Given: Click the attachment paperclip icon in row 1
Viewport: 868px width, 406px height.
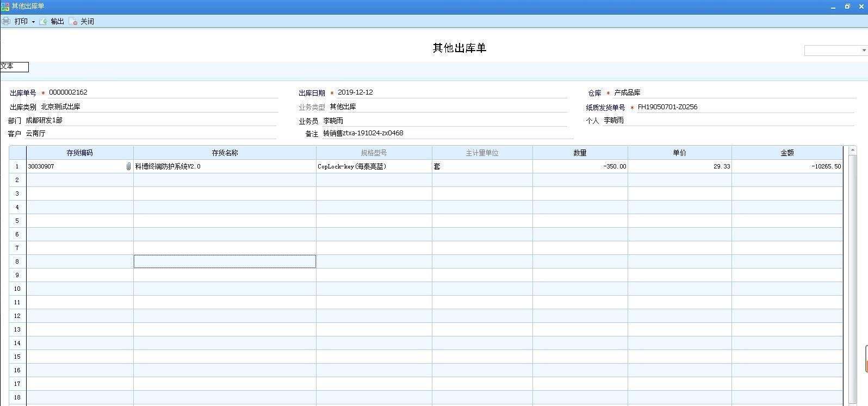Looking at the screenshot, I should 128,166.
